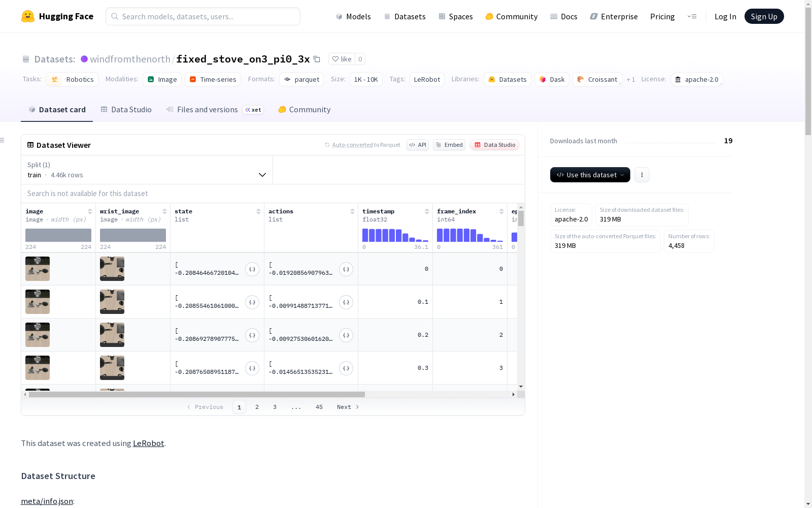Open the dataset Community tab
Viewport: 812px width, 508px height.
(x=304, y=110)
